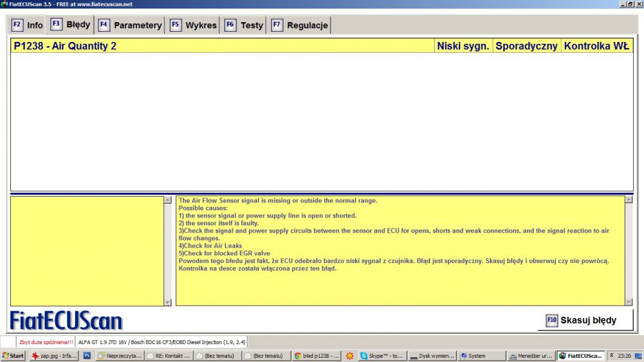
Task: Click the show desktop tray icon
Action: tap(638, 356)
